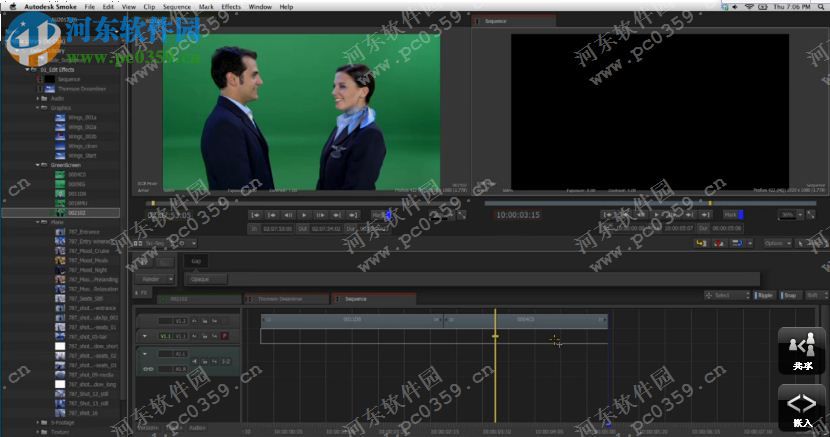Expand the Audio folder

click(38, 98)
